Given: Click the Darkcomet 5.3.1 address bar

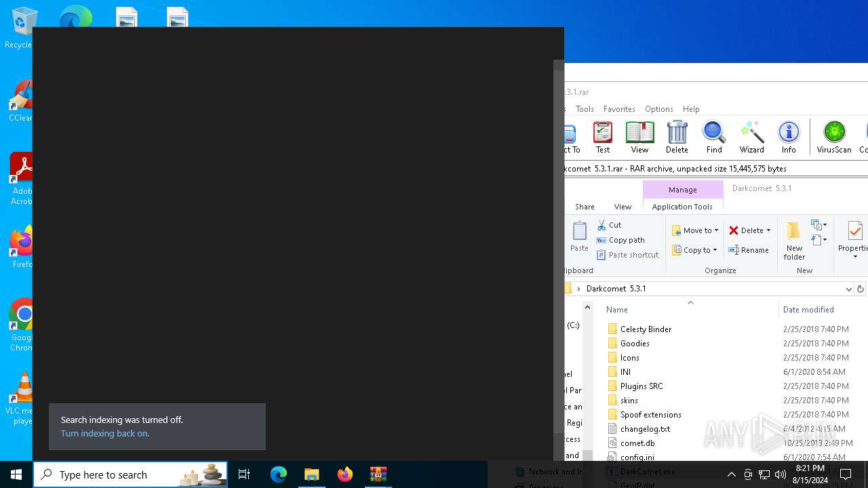Looking at the screenshot, I should [x=709, y=289].
